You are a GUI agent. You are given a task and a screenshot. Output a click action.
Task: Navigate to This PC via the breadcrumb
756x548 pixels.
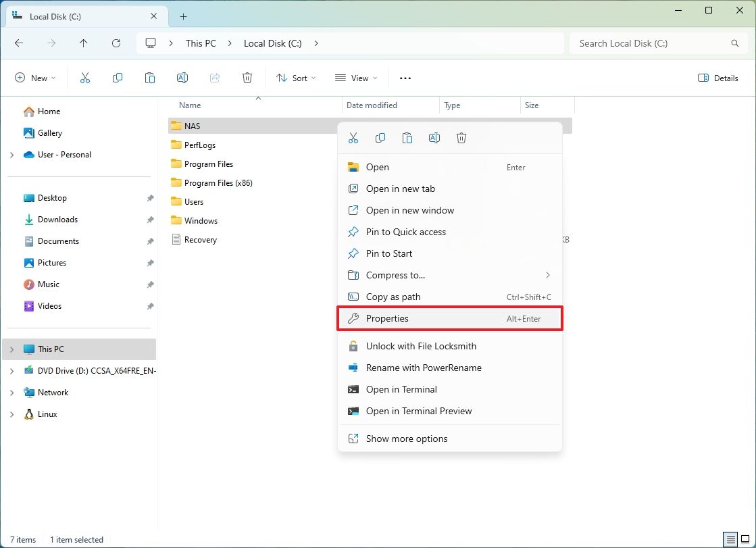click(x=201, y=43)
